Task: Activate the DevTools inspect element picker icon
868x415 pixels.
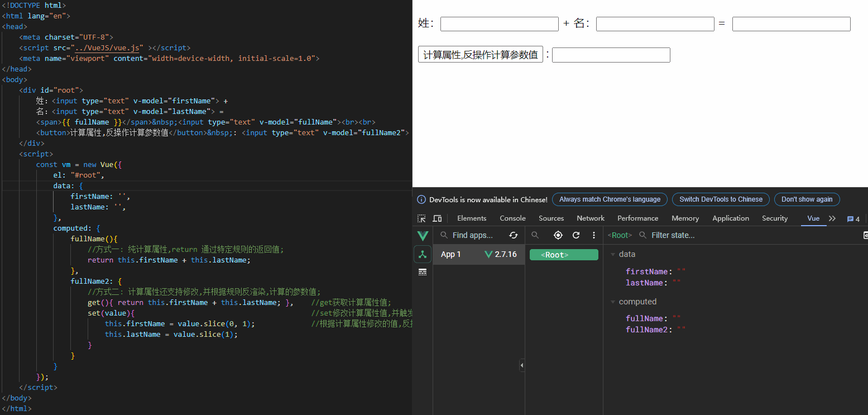Action: 421,218
